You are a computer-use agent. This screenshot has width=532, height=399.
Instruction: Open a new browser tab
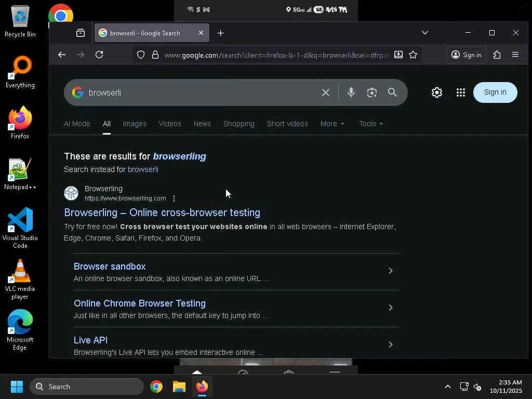220,33
